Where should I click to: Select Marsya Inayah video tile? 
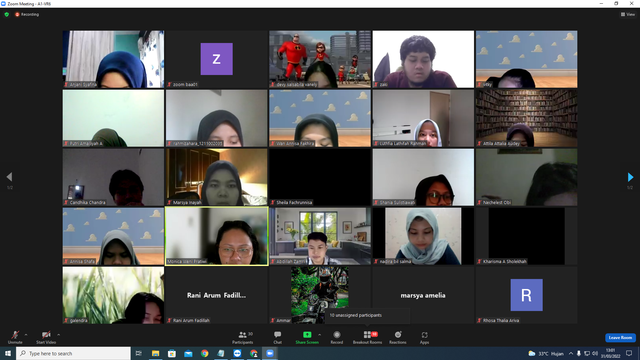click(216, 177)
